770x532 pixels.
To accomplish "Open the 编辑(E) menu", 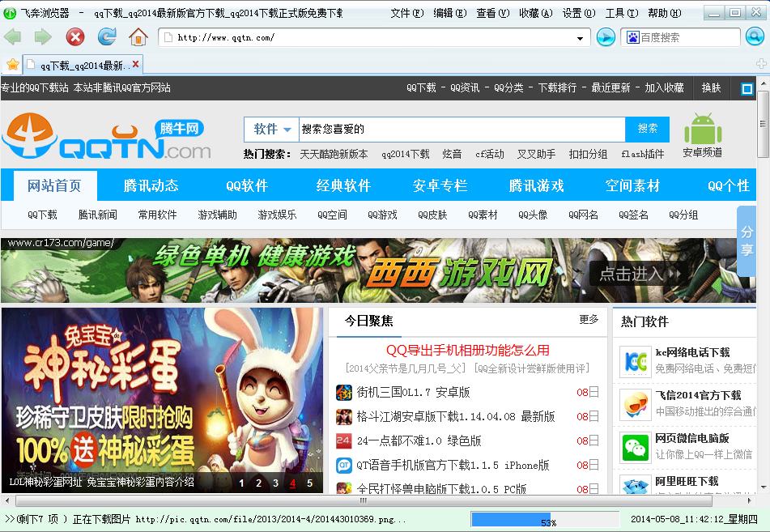I will point(450,13).
